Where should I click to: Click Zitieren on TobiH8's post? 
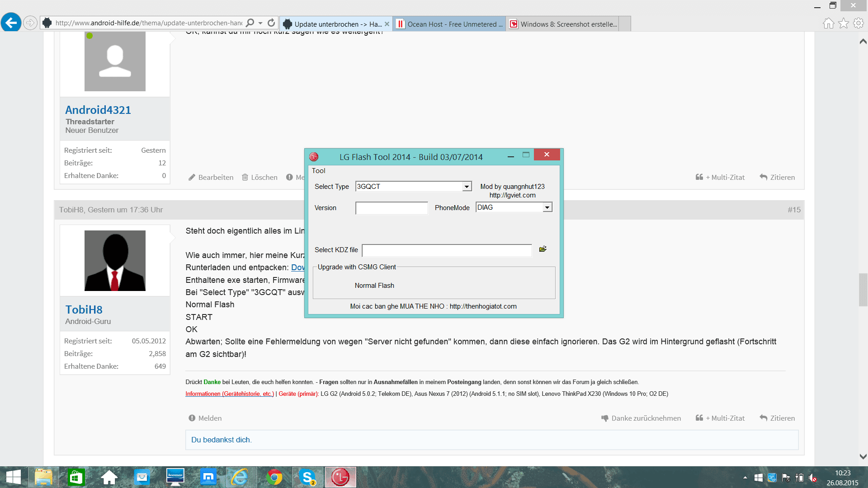pyautogui.click(x=778, y=418)
